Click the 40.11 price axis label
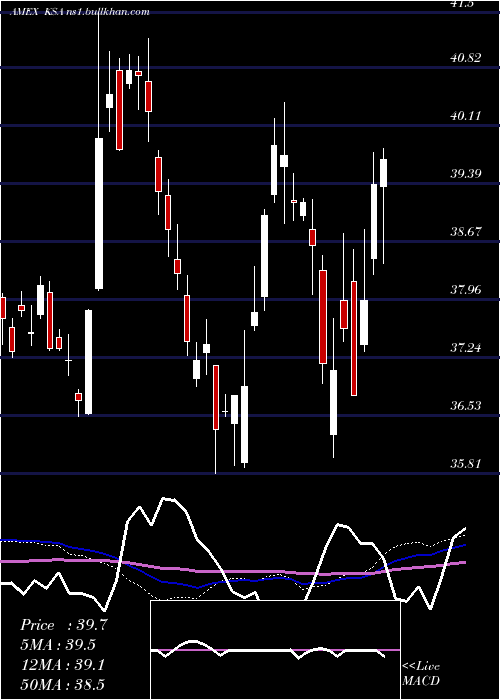 tap(466, 116)
